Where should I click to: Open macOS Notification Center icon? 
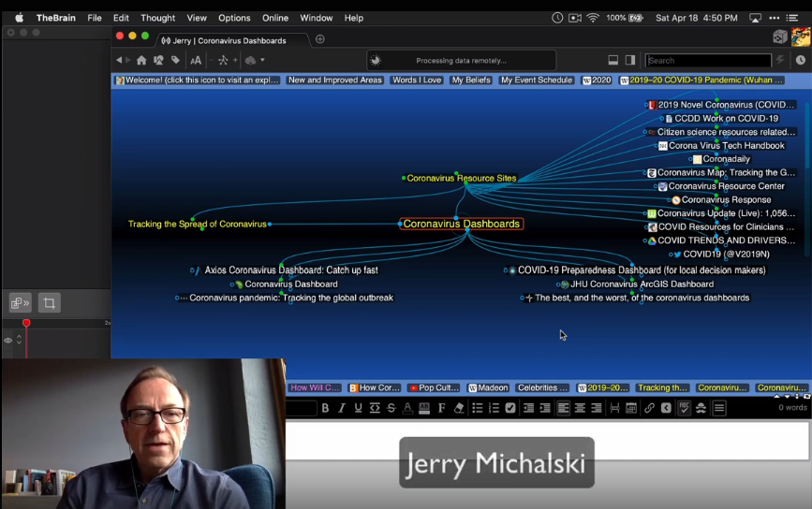792,18
